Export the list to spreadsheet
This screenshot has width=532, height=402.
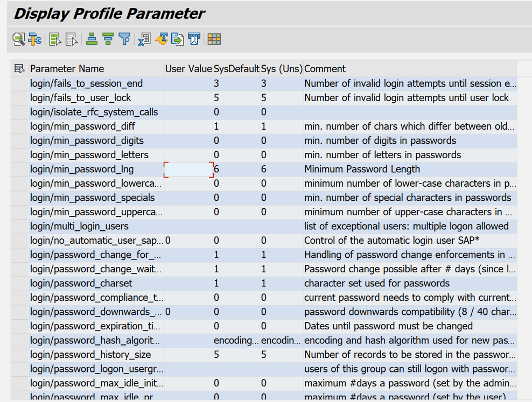[144, 39]
